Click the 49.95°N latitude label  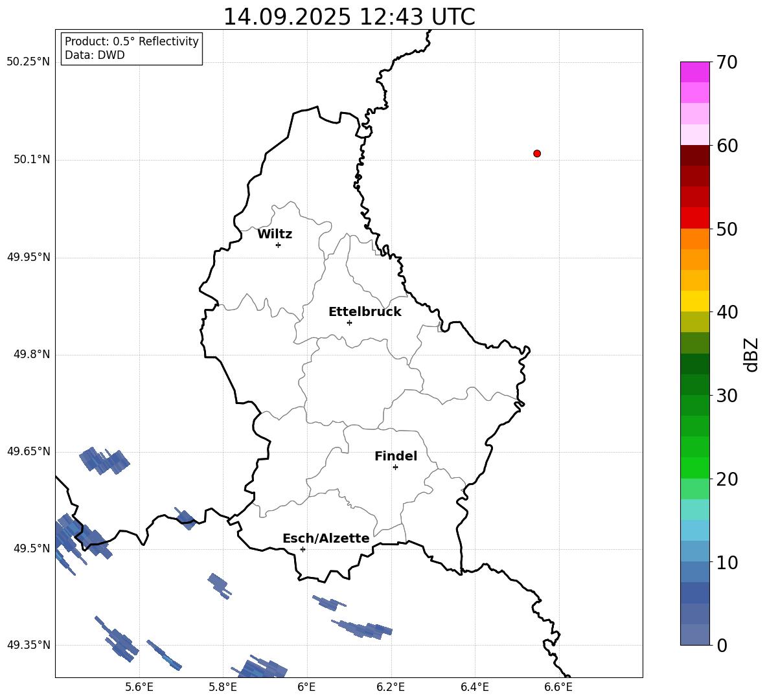point(29,257)
